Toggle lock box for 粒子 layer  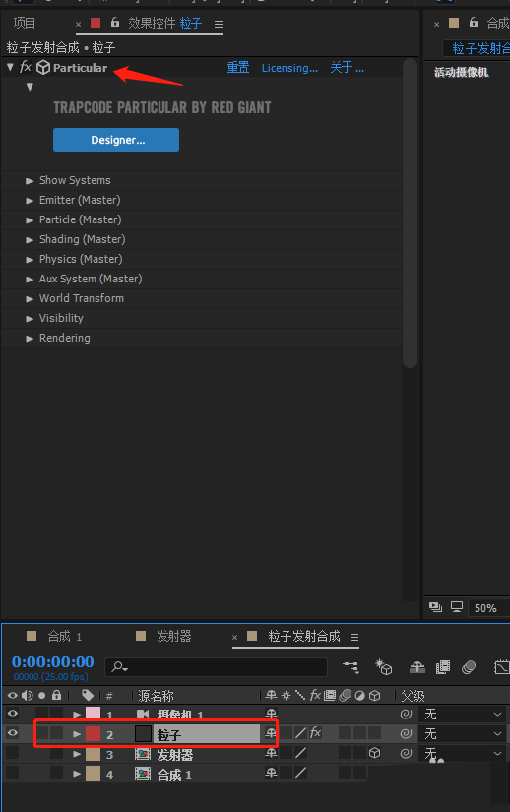coord(56,733)
